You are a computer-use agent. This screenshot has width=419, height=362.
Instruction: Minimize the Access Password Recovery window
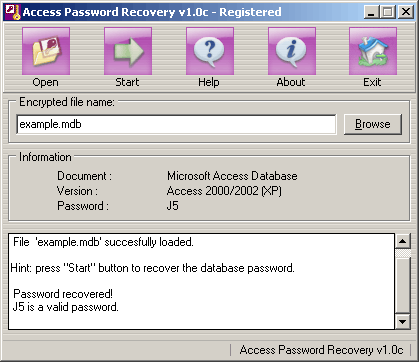[370, 12]
